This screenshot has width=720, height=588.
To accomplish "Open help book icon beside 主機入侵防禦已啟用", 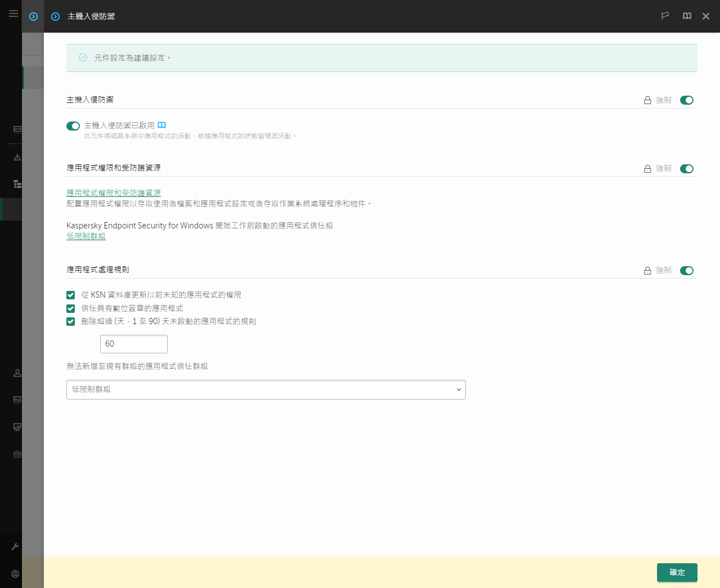I will click(162, 125).
